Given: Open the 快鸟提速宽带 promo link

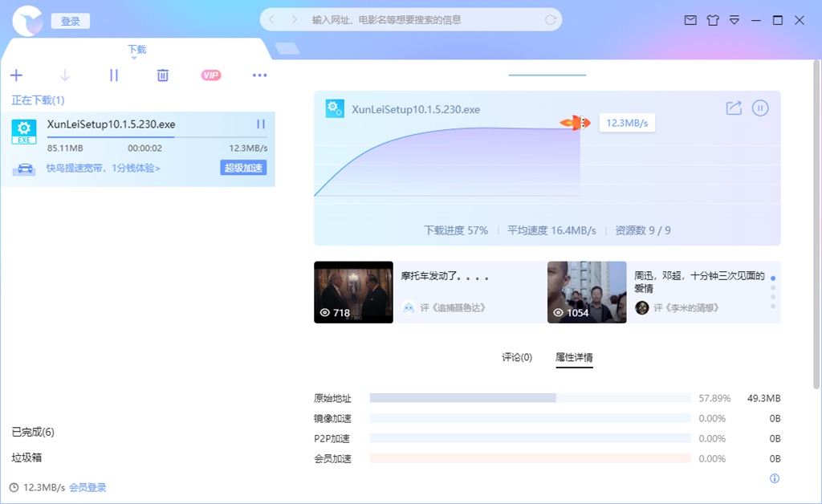Looking at the screenshot, I should (104, 169).
